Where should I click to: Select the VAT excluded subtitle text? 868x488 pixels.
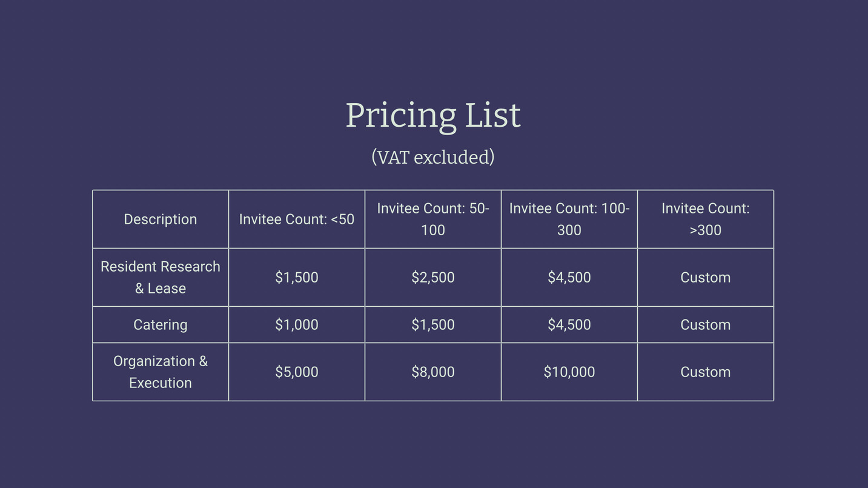(433, 157)
